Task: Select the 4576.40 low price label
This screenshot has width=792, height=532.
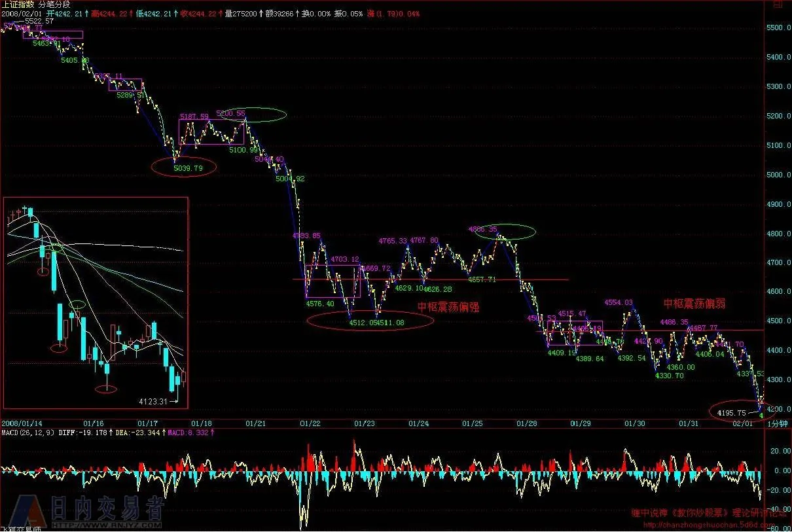Action: tap(320, 303)
